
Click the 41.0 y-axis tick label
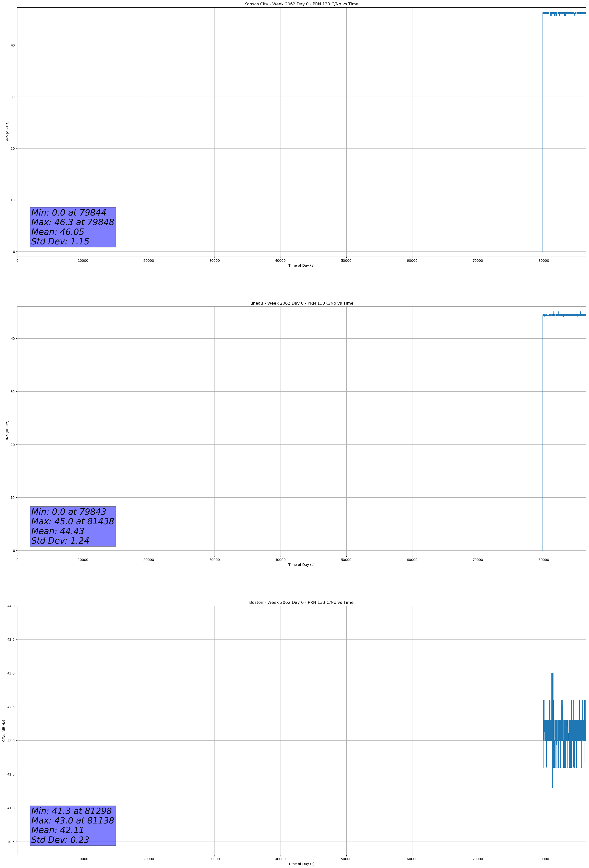tap(11, 808)
